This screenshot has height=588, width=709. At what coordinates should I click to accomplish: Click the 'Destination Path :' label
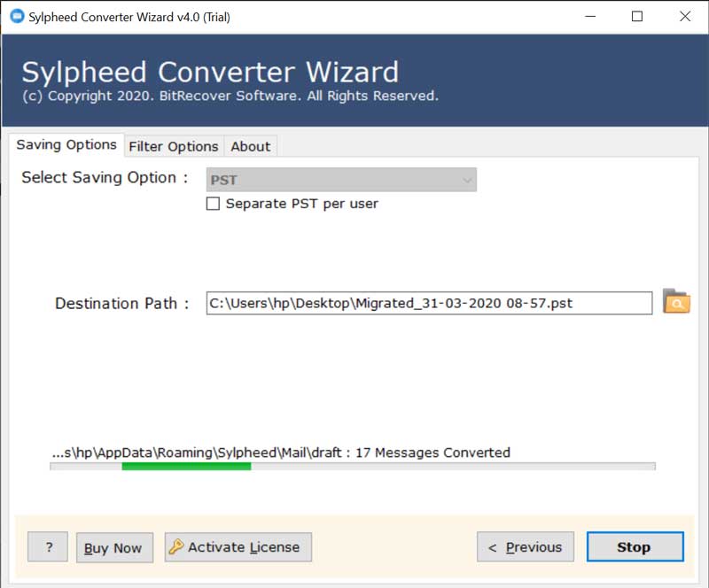point(122,303)
